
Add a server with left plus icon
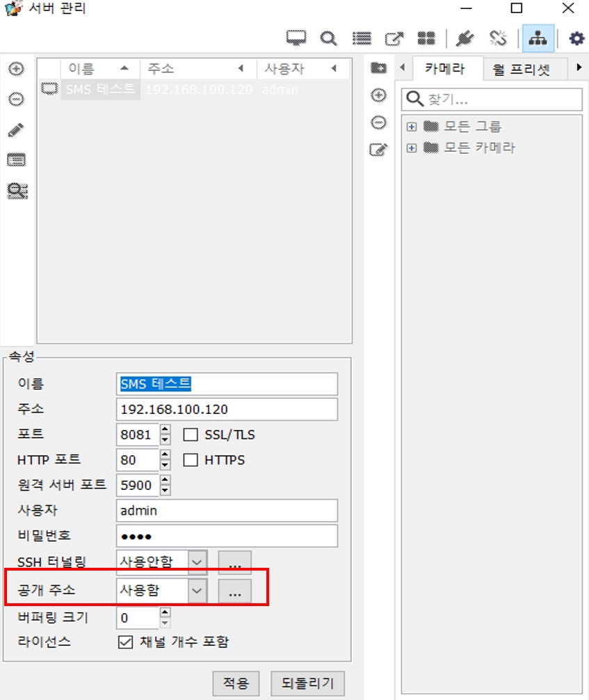(16, 69)
